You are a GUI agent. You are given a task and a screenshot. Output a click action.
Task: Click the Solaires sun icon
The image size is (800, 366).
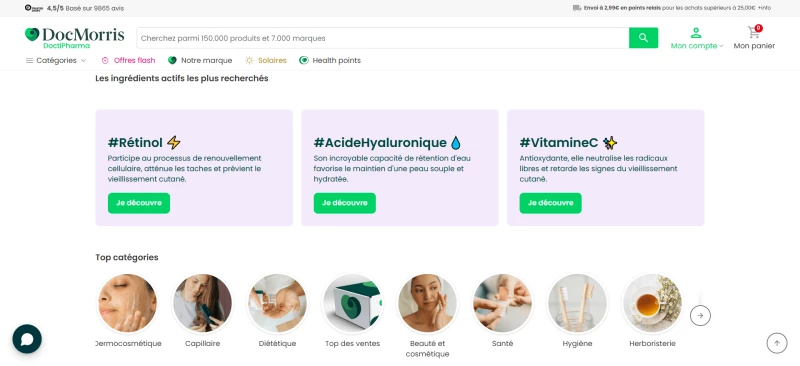coord(249,60)
